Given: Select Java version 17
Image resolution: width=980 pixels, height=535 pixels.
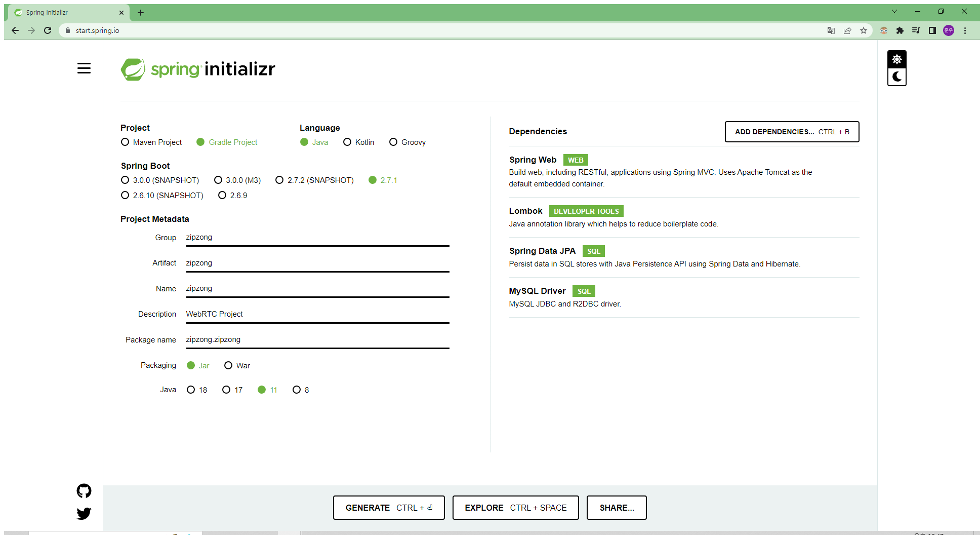Looking at the screenshot, I should (232, 390).
